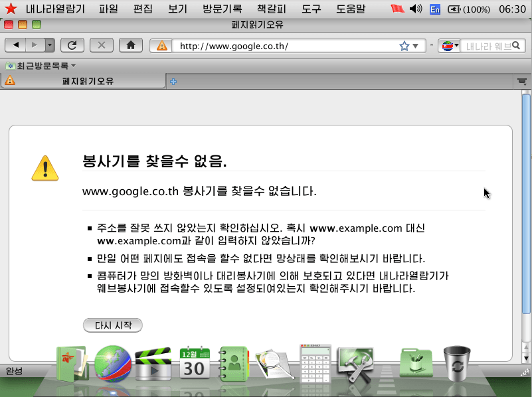The image size is (532, 397).
Task: Launch the calculator from dock
Action: click(x=315, y=363)
